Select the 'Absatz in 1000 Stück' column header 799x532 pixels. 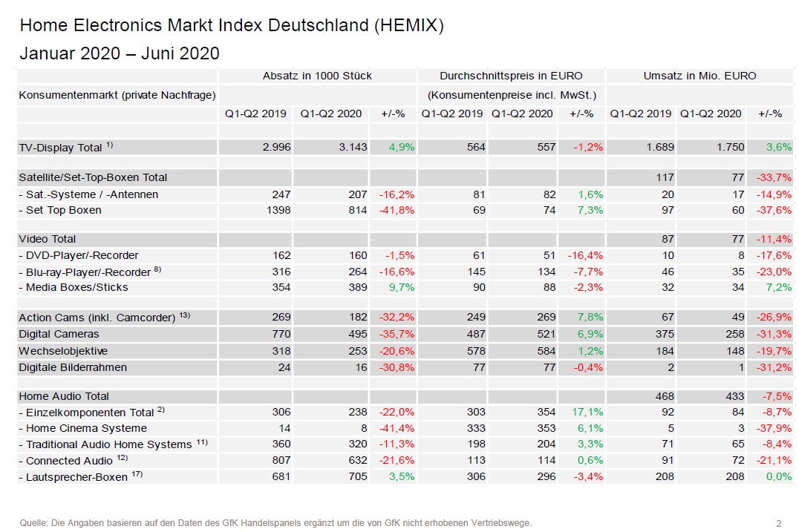[x=317, y=76]
